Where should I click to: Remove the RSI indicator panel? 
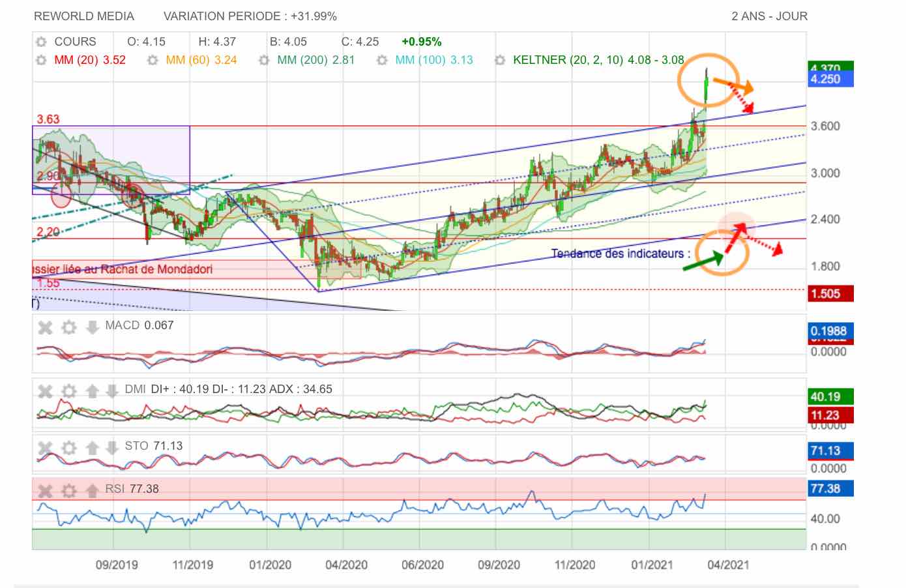point(45,491)
